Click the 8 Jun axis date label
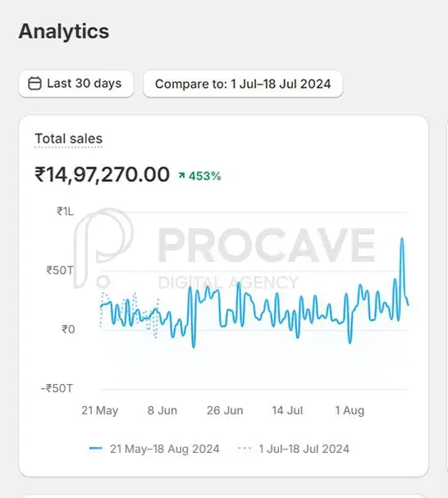 (162, 410)
